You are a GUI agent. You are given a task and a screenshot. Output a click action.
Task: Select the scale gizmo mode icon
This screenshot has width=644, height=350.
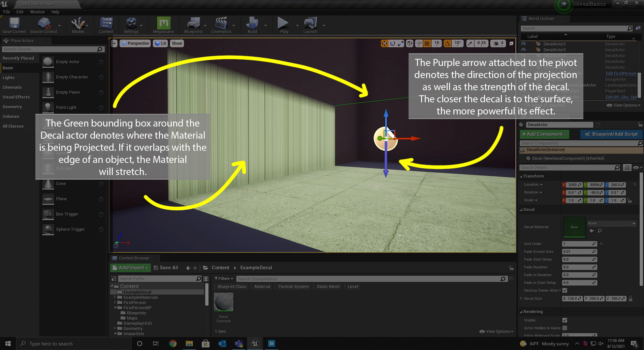(400, 43)
